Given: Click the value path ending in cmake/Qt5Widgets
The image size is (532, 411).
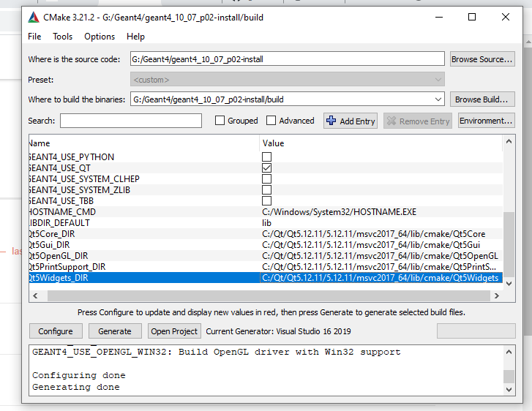Looking at the screenshot, I should (x=381, y=278).
